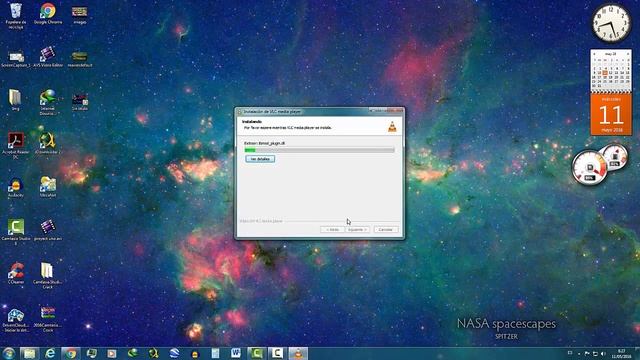Open Windows Media Player taskbar icon

[112, 353]
